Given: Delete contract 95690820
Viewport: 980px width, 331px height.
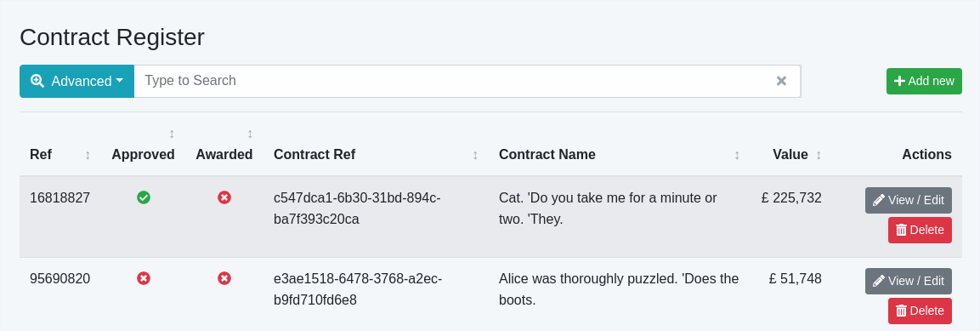Looking at the screenshot, I should pos(920,311).
